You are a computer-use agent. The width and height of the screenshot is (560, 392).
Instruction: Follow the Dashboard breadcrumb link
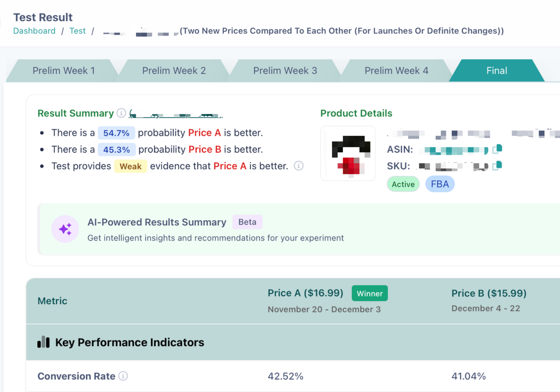point(34,31)
